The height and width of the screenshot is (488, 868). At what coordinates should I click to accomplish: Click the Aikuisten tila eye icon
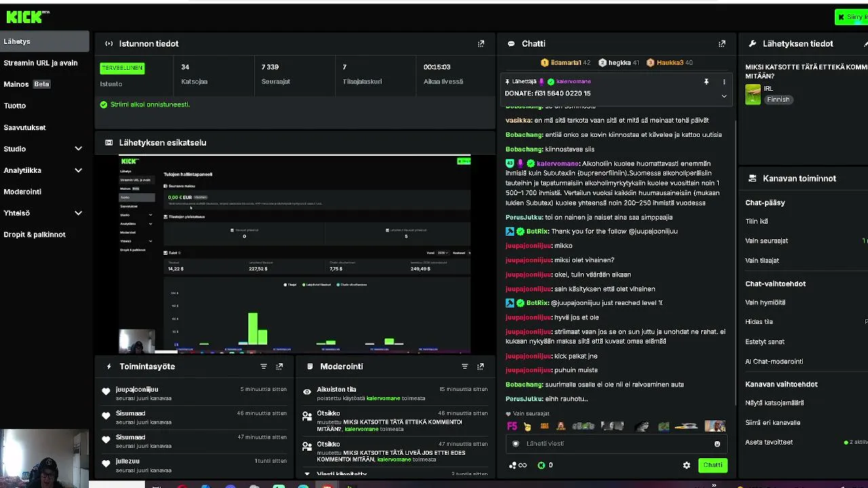307,391
